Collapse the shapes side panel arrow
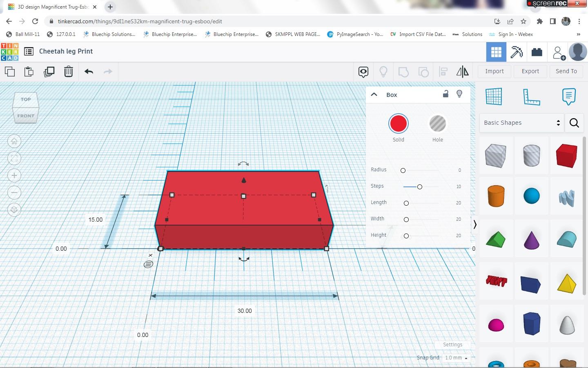The width and height of the screenshot is (588, 368). [475, 224]
